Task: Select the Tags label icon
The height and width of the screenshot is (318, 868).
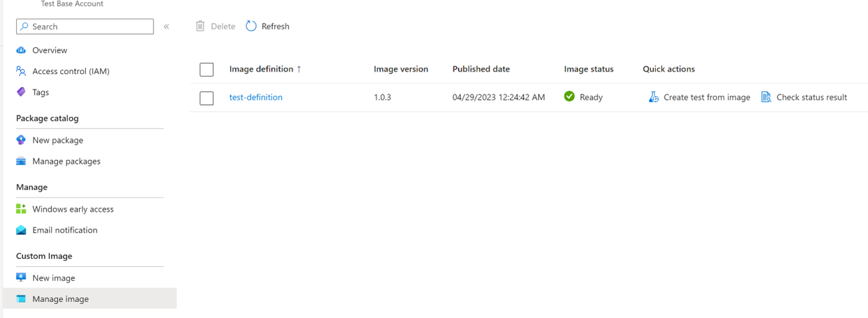Action: pyautogui.click(x=21, y=92)
